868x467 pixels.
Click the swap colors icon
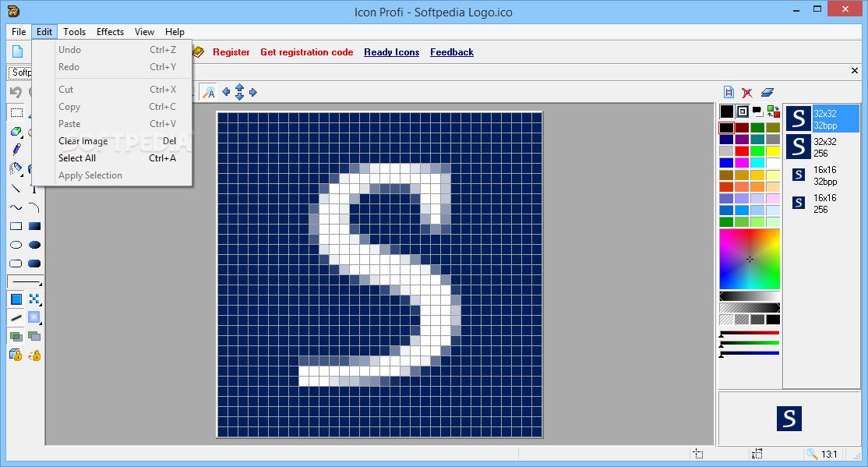point(774,112)
